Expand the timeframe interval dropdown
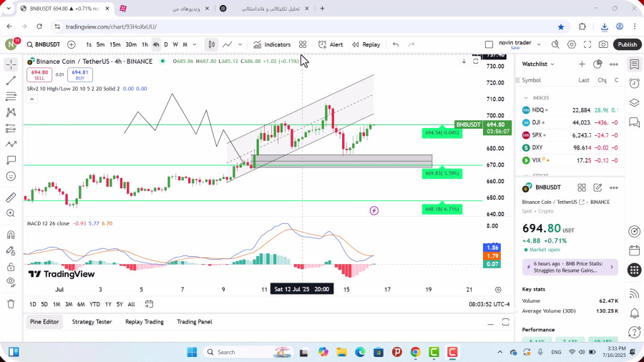This screenshot has width=644, height=362. coord(195,44)
